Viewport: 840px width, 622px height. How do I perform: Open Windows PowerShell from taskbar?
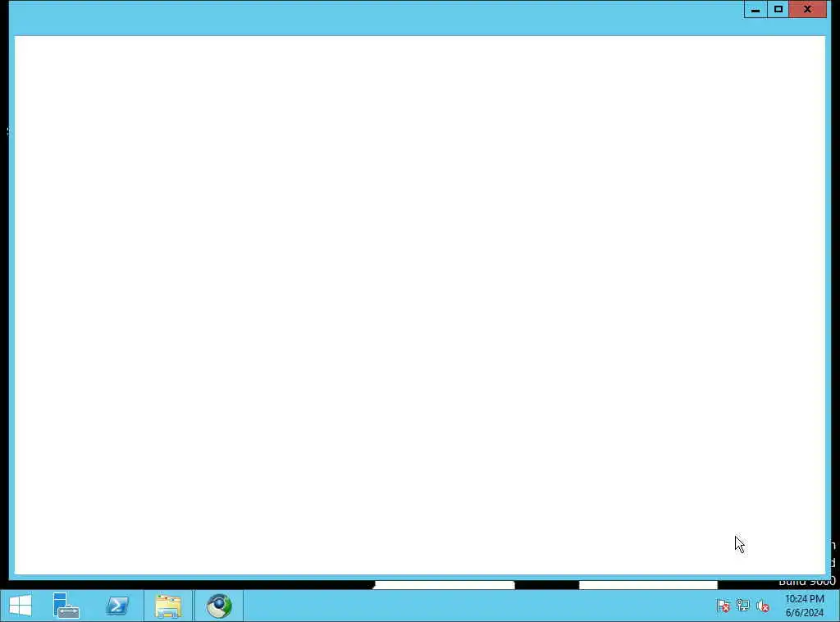117,606
